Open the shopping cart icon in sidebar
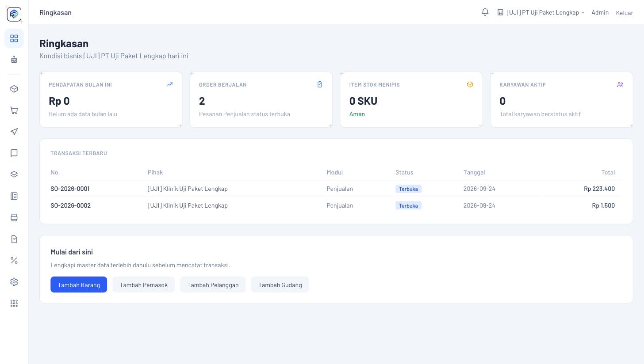This screenshot has height=364, width=644. tap(14, 110)
